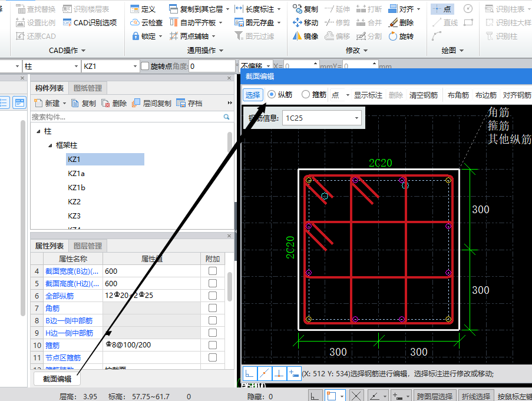Screen dimensions: 532x401
Task: Click 复制 in component list toolbar
Action: point(84,103)
